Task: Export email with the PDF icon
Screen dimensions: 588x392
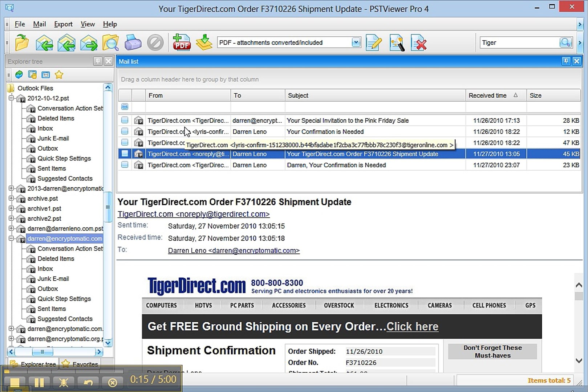Action: pos(182,42)
